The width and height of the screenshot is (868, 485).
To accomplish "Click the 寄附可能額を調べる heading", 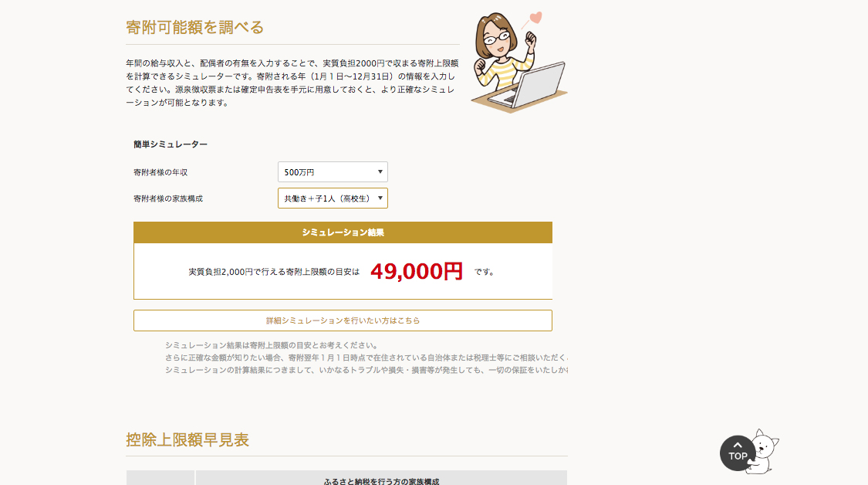I will (x=194, y=28).
